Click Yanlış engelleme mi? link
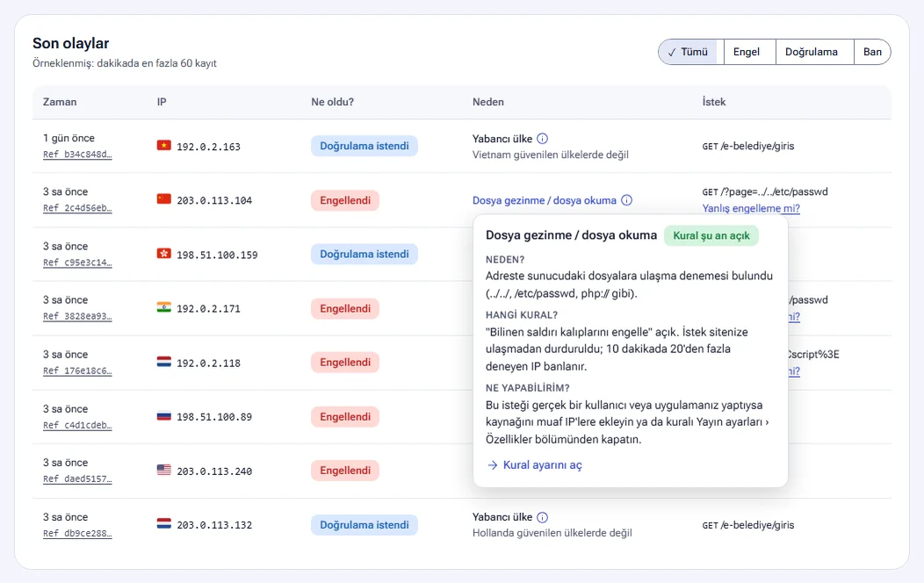924x583 pixels. [751, 208]
